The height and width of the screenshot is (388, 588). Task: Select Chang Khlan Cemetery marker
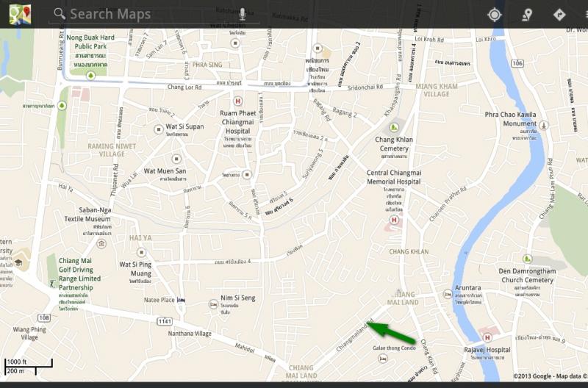click(x=394, y=128)
